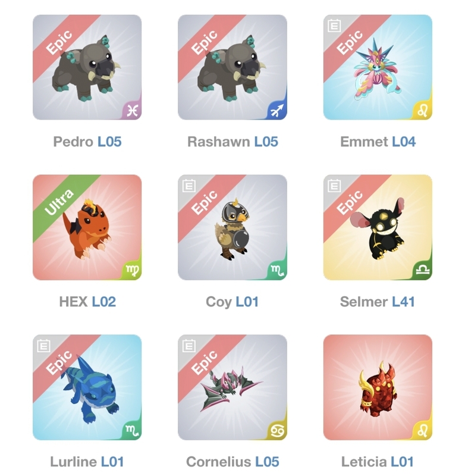Image resolution: width=465 pixels, height=476 pixels.
Task: Select the HEX orange dinosaur pet thumbnail
Action: (87, 227)
